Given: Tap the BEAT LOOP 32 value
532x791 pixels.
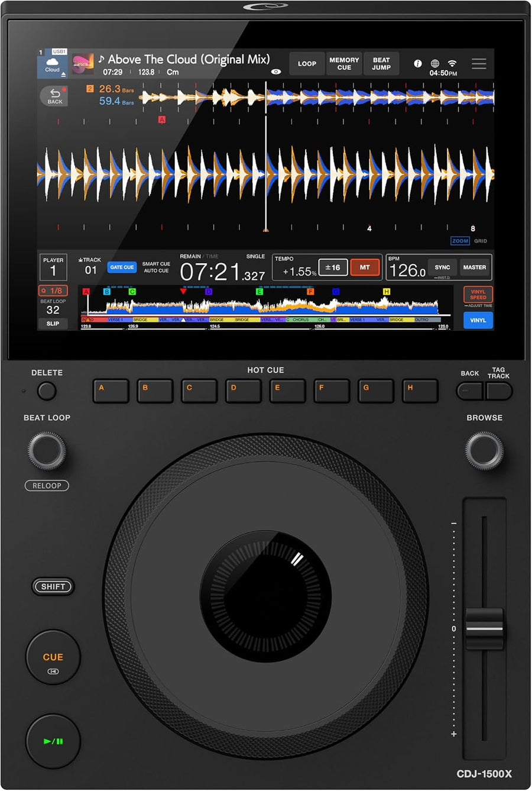Looking at the screenshot, I should [x=53, y=309].
